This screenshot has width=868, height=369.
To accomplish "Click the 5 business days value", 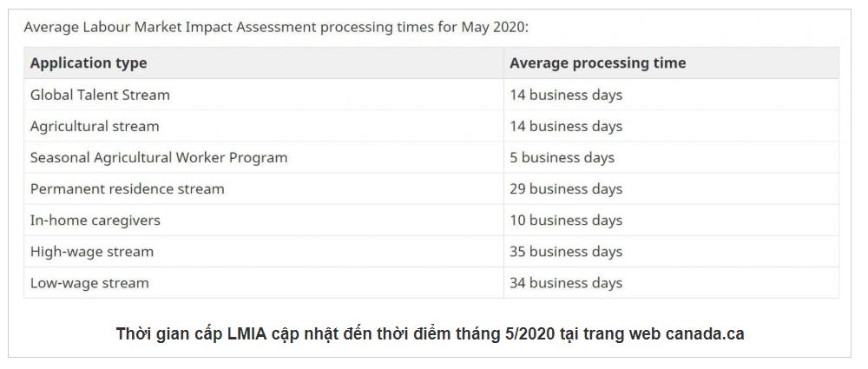I will [562, 157].
